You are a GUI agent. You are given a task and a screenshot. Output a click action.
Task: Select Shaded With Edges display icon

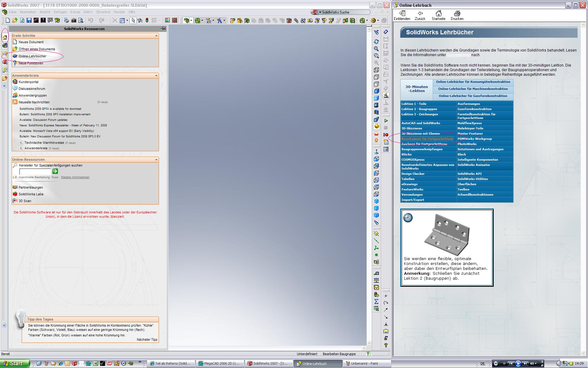point(376,91)
